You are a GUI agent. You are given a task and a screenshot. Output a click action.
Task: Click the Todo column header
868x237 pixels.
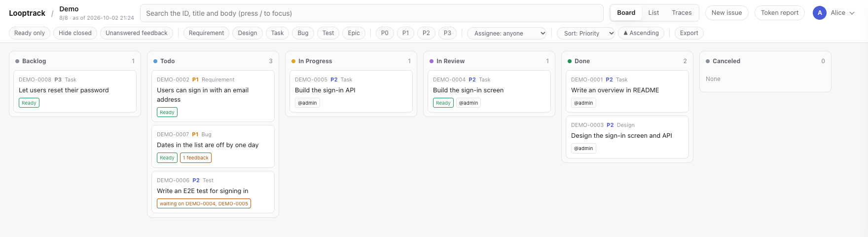tap(213, 61)
